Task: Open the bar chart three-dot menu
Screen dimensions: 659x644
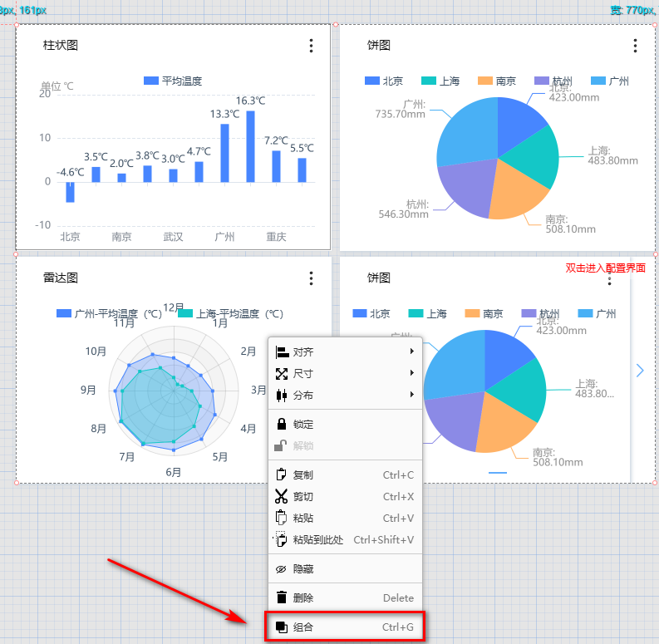Action: coord(312,46)
